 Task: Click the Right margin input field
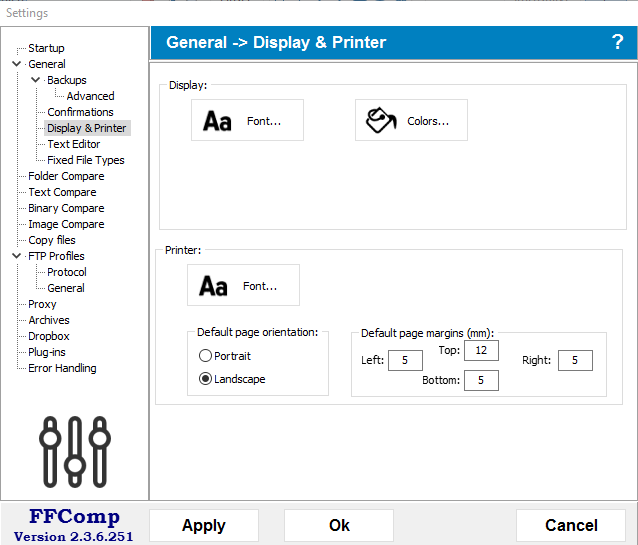click(575, 360)
